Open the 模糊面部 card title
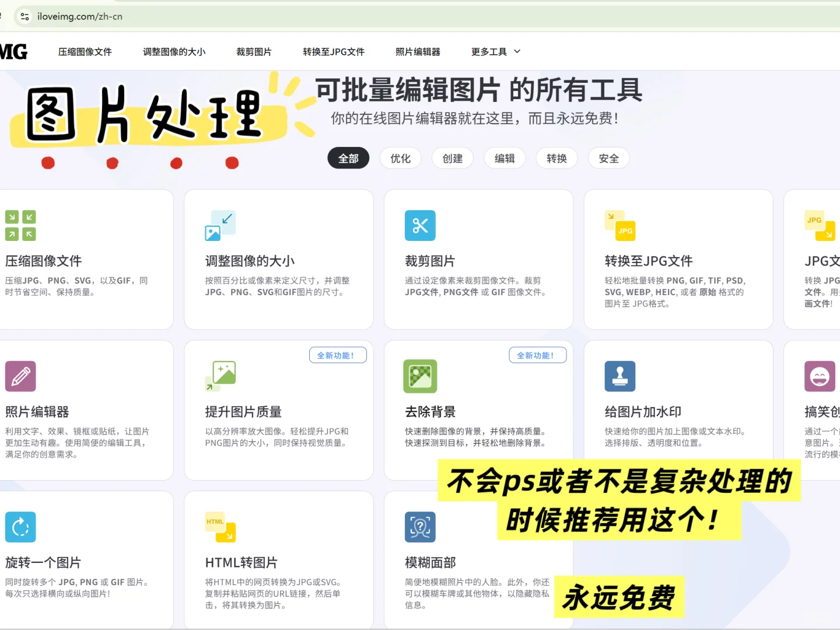The height and width of the screenshot is (630, 840). tap(430, 563)
